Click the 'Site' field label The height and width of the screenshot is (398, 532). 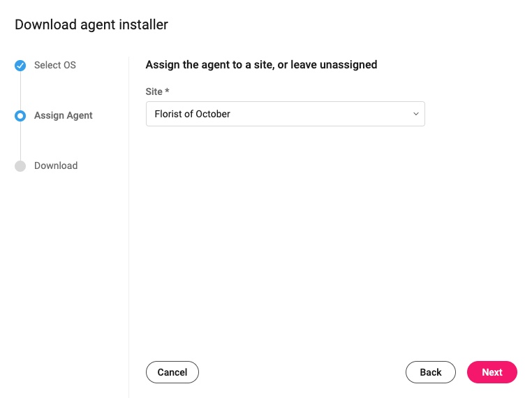coord(154,91)
